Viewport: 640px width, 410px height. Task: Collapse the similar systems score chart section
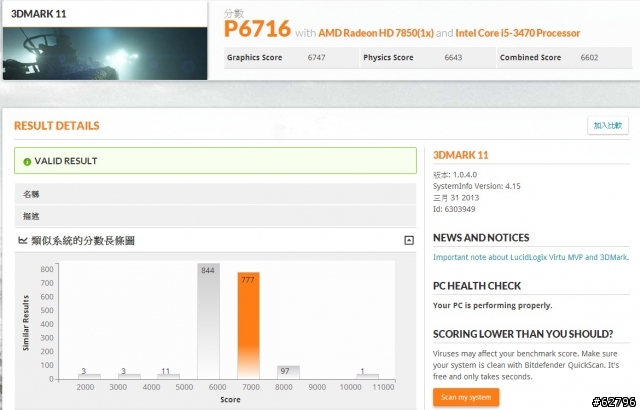click(409, 240)
